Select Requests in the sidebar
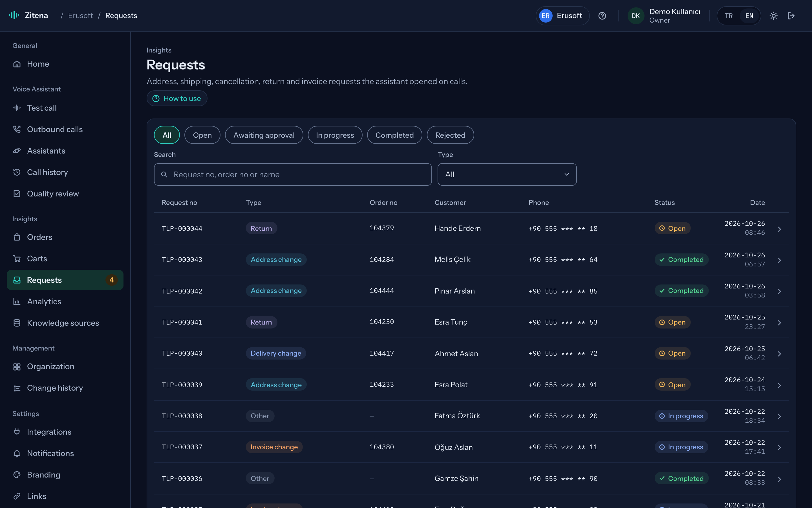The width and height of the screenshot is (812, 508). [65, 280]
